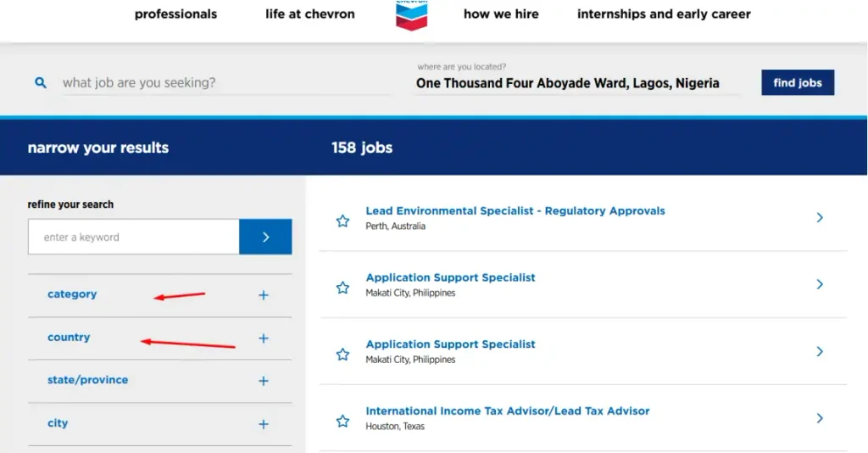Star the International Income Tax Advisor job
Viewport: 868px width, 453px height.
coord(342,421)
